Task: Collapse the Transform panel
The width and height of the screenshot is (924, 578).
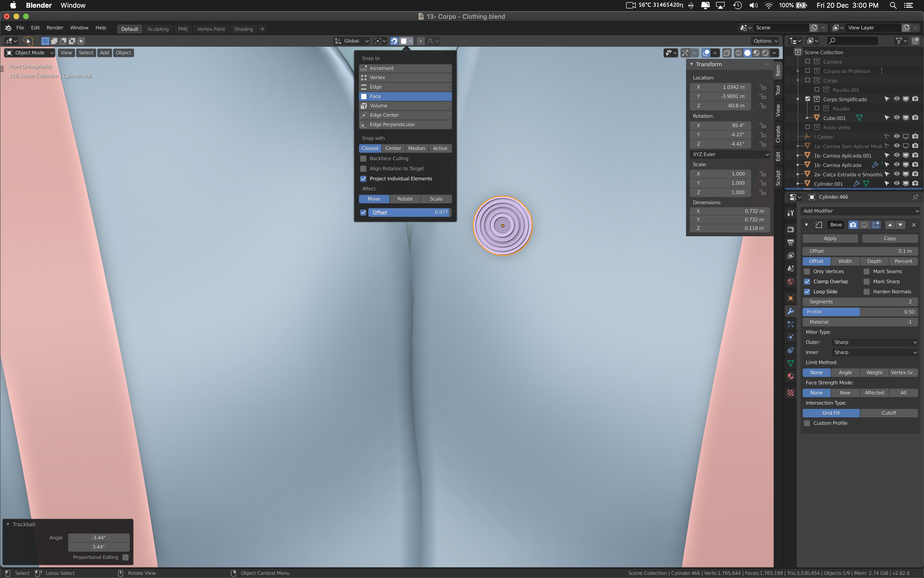Action: (692, 64)
